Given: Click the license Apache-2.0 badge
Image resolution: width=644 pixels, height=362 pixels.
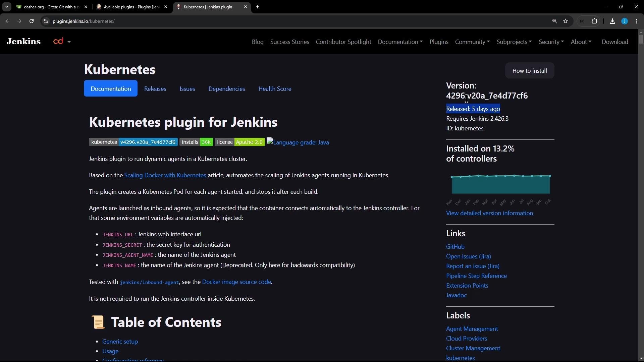Looking at the screenshot, I should coord(240,142).
